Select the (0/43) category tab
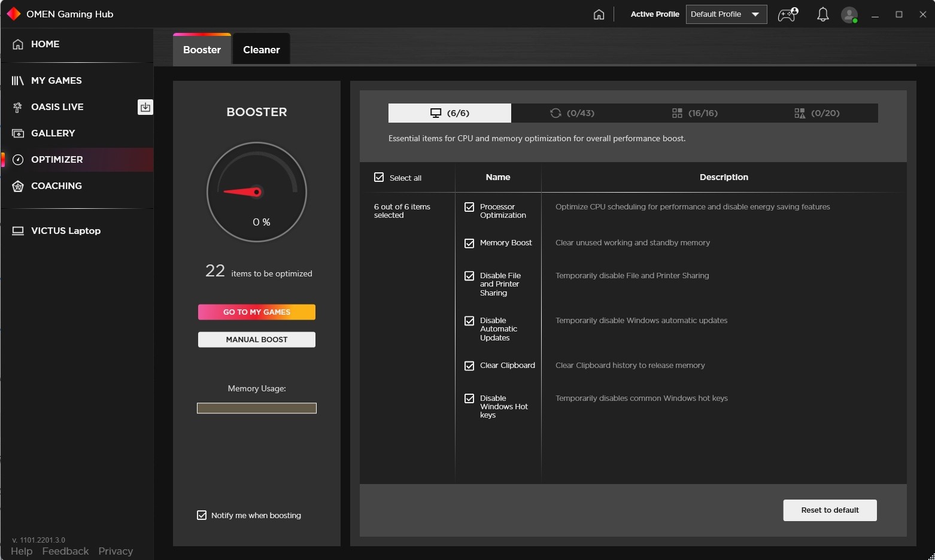 (x=572, y=113)
